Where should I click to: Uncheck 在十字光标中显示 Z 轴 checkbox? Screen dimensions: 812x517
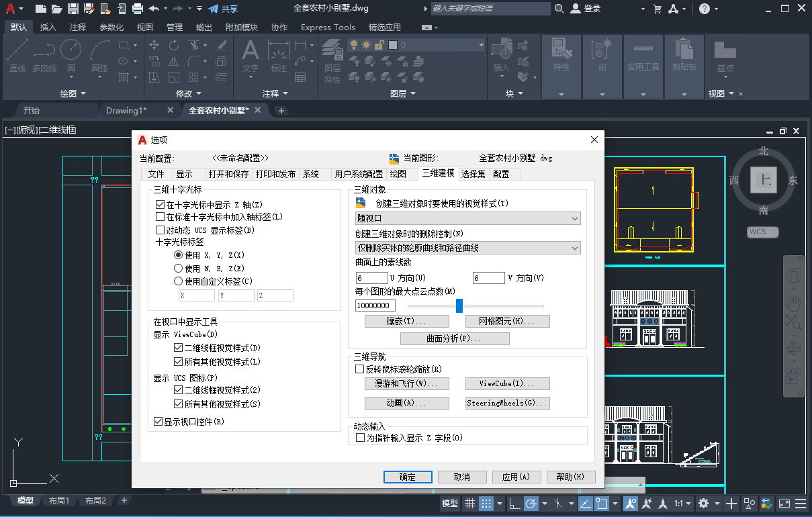point(160,204)
